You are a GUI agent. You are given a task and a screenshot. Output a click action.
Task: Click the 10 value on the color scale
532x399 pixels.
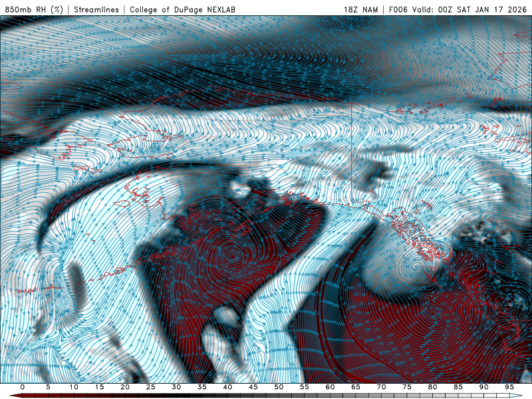(74, 387)
